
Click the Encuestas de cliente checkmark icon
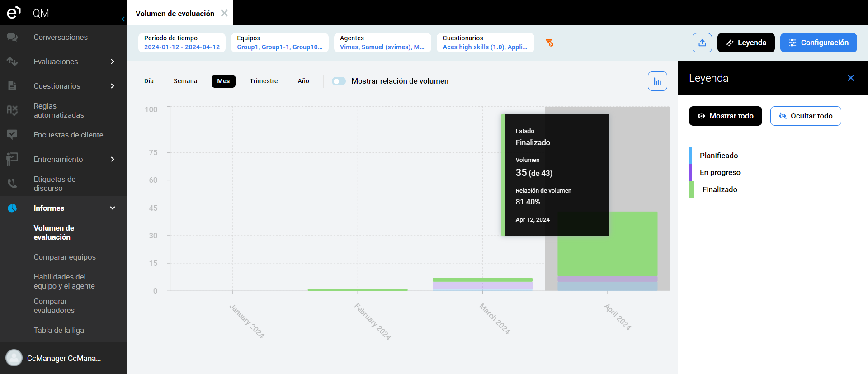(12, 134)
